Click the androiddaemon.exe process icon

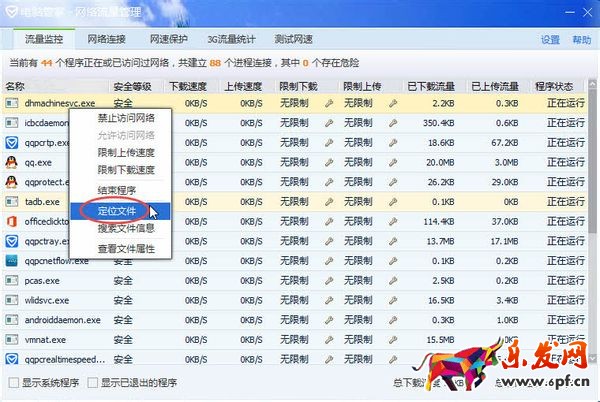click(x=12, y=320)
